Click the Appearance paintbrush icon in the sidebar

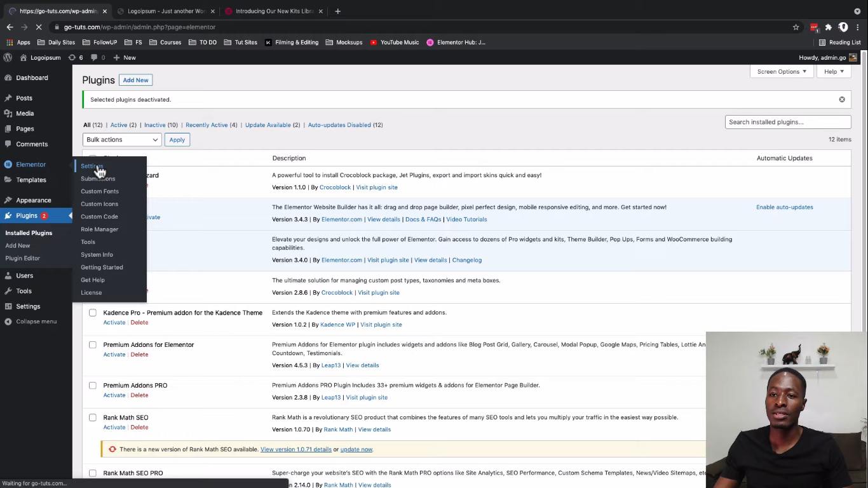click(8, 200)
